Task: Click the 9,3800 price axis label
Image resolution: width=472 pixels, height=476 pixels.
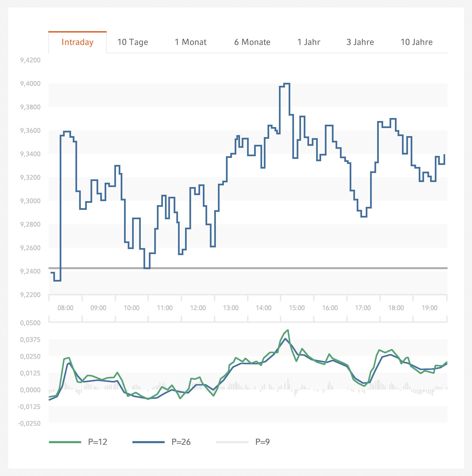Action: coord(30,107)
